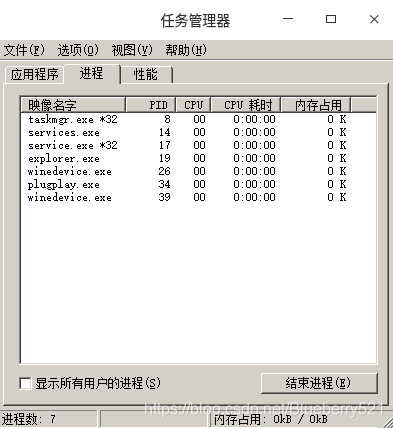Screen dimensions: 393x428
Task: Select winedevice.exe with PID 39
Action: pyautogui.click(x=198, y=197)
